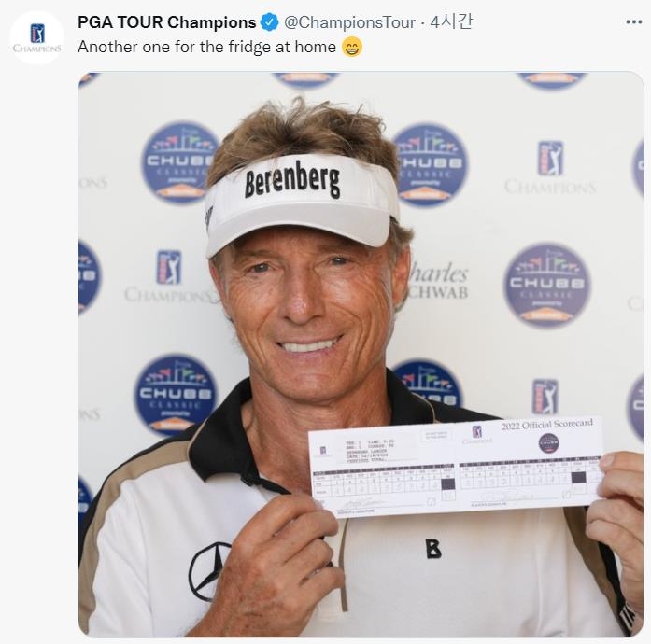
Task: Click the Chubb Classic logo beside the visor
Action: coord(179,162)
